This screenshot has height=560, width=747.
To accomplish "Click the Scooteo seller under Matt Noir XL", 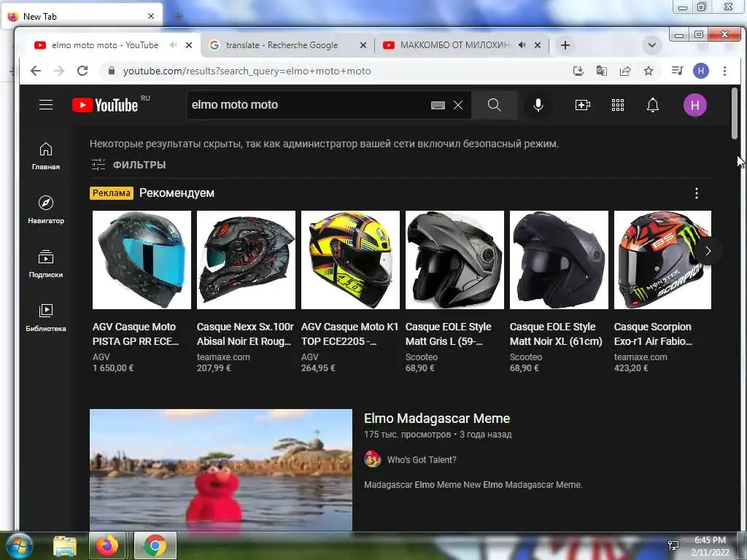I will [x=525, y=357].
